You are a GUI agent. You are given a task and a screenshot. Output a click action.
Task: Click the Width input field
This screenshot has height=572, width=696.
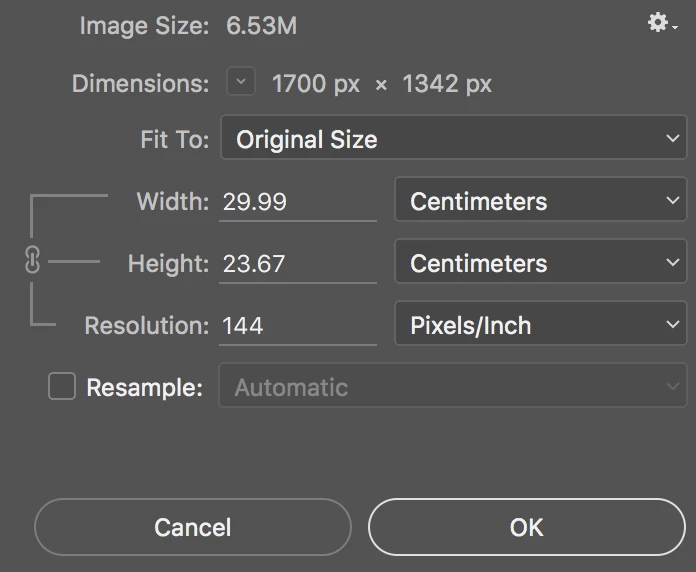pos(297,202)
